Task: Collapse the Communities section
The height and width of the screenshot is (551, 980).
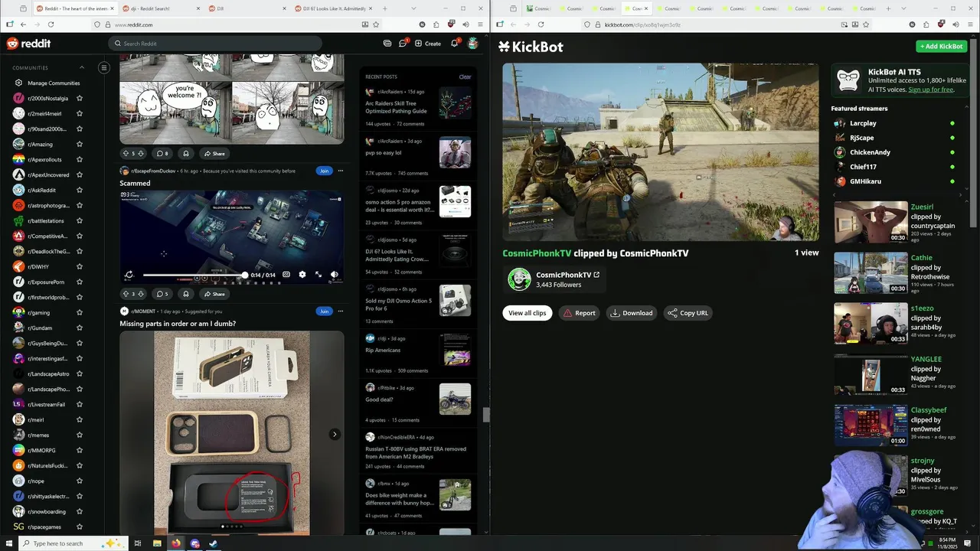Action: 82,67
